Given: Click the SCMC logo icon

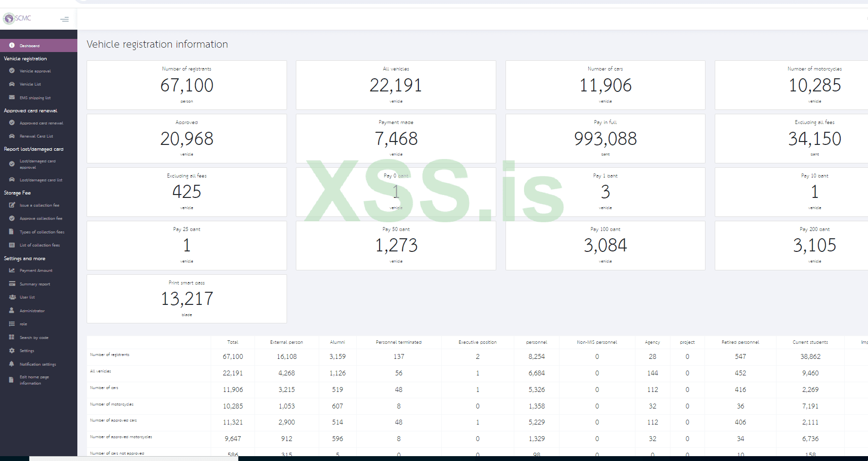Looking at the screenshot, I should tap(9, 18).
